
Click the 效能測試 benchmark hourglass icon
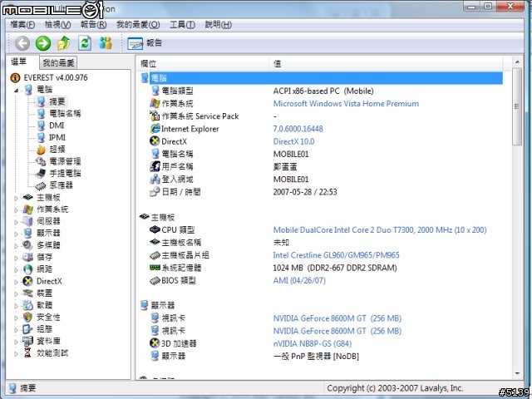click(x=27, y=352)
